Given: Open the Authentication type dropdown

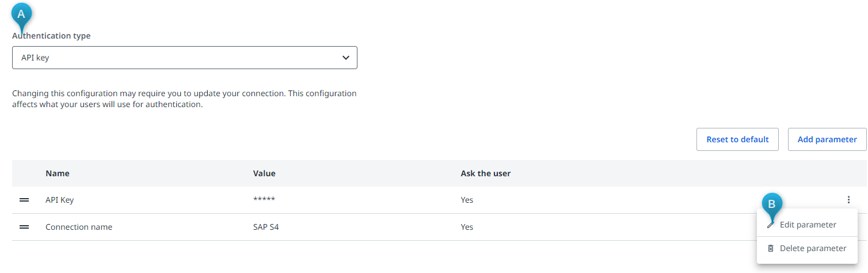Looking at the screenshot, I should [x=185, y=58].
